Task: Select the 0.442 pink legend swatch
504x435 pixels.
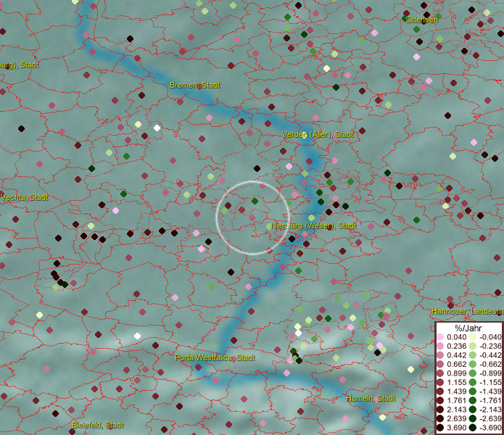Action: coord(439,355)
